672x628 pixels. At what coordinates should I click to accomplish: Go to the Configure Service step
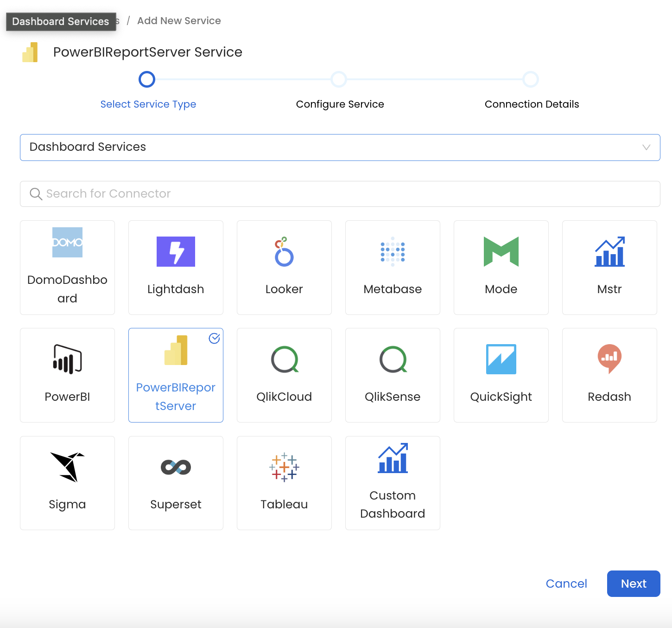pyautogui.click(x=339, y=80)
